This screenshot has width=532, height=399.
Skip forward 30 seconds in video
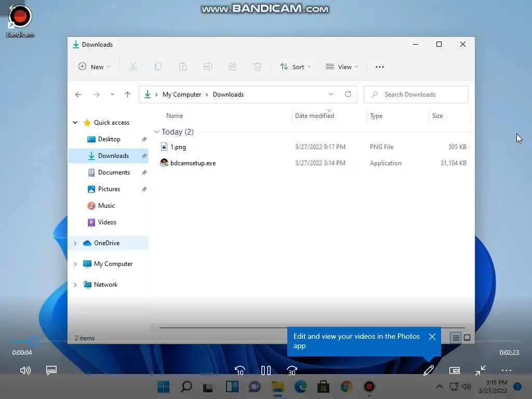point(292,370)
